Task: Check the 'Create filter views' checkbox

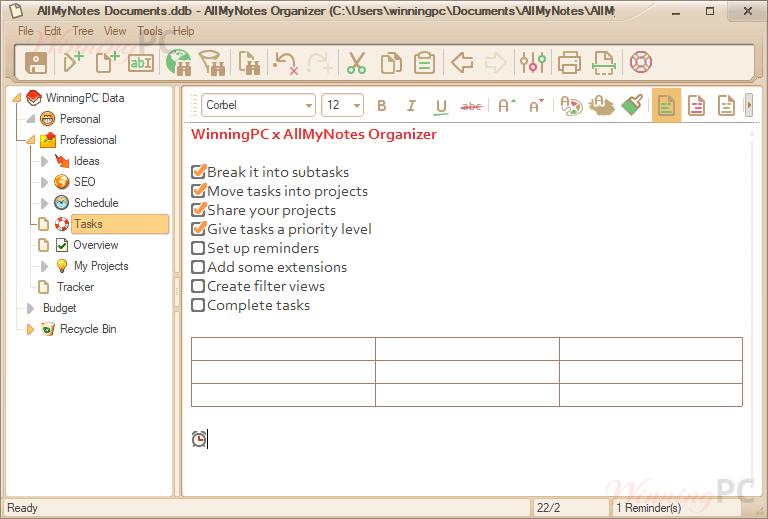Action: pyautogui.click(x=198, y=286)
